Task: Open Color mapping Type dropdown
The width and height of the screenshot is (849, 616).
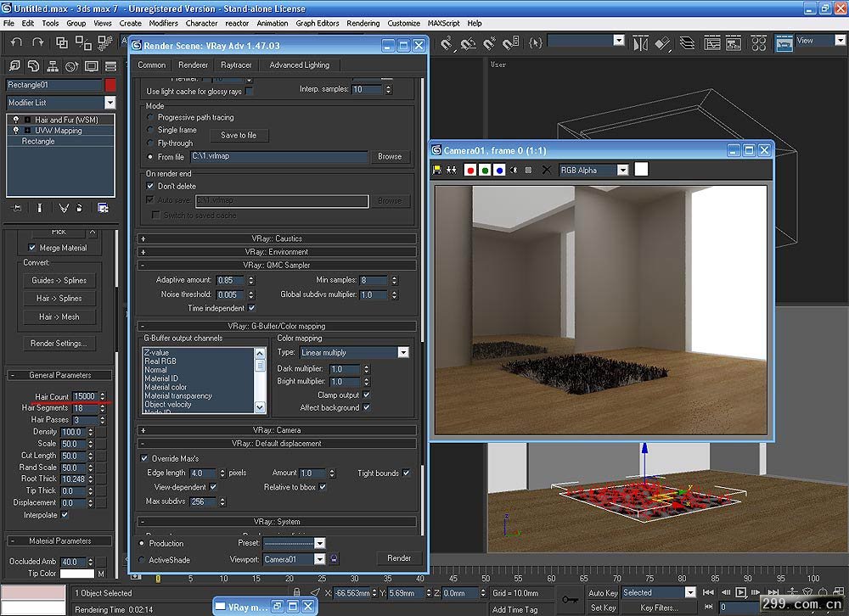Action: coord(402,352)
